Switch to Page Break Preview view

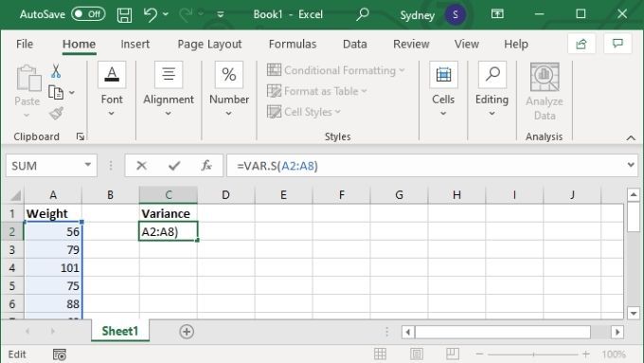tap(452, 354)
